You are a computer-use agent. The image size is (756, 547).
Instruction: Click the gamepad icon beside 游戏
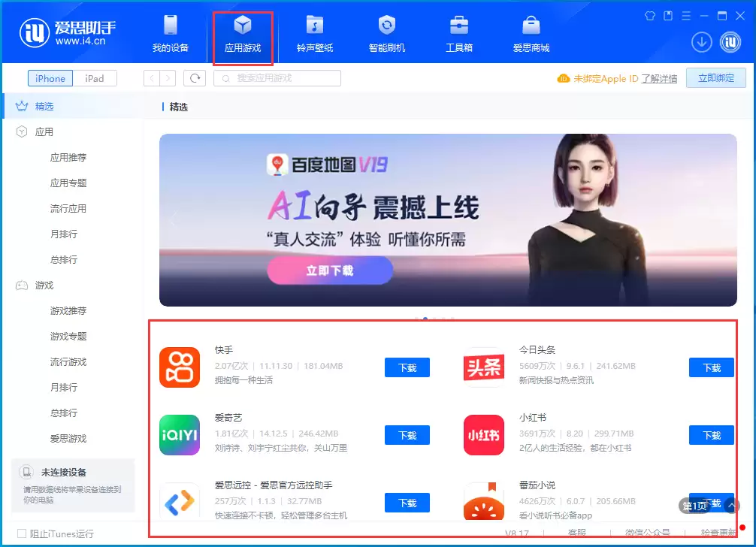tap(22, 286)
